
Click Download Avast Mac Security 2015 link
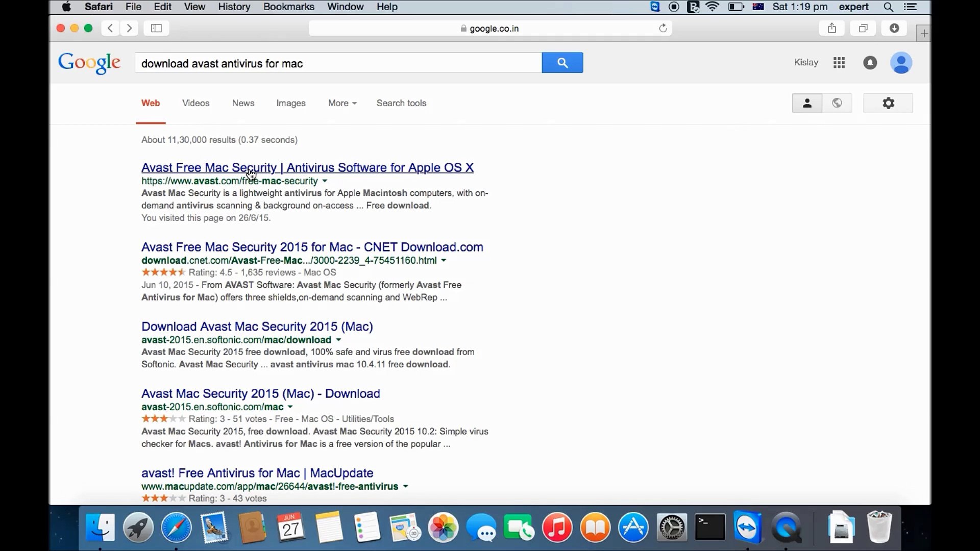click(x=256, y=327)
